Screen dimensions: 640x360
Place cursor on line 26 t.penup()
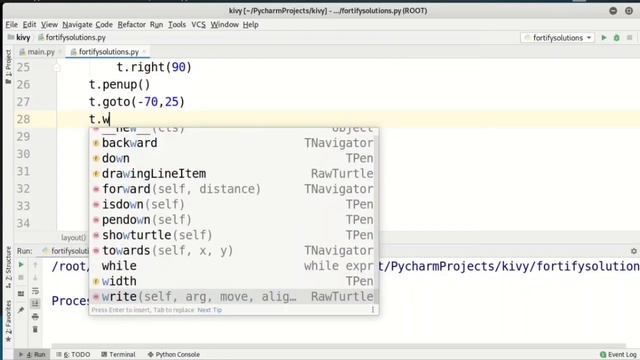pyautogui.click(x=120, y=84)
